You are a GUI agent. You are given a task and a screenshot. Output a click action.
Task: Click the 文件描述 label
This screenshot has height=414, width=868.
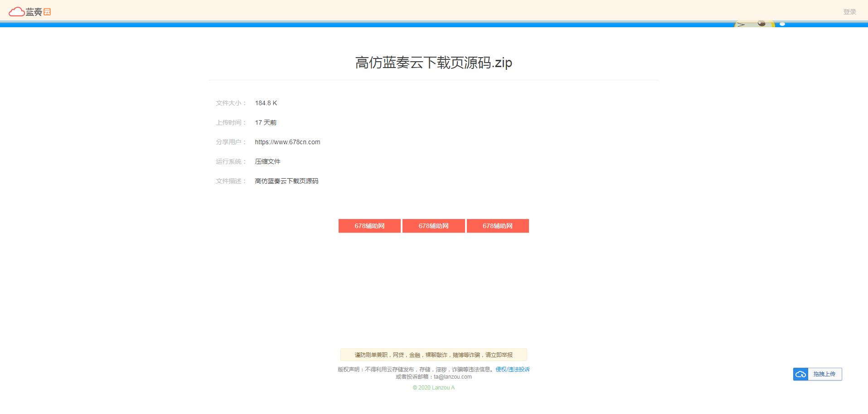pyautogui.click(x=231, y=181)
